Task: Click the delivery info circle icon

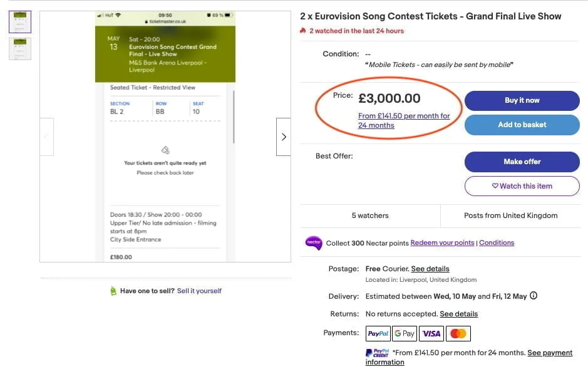Action: click(x=534, y=296)
